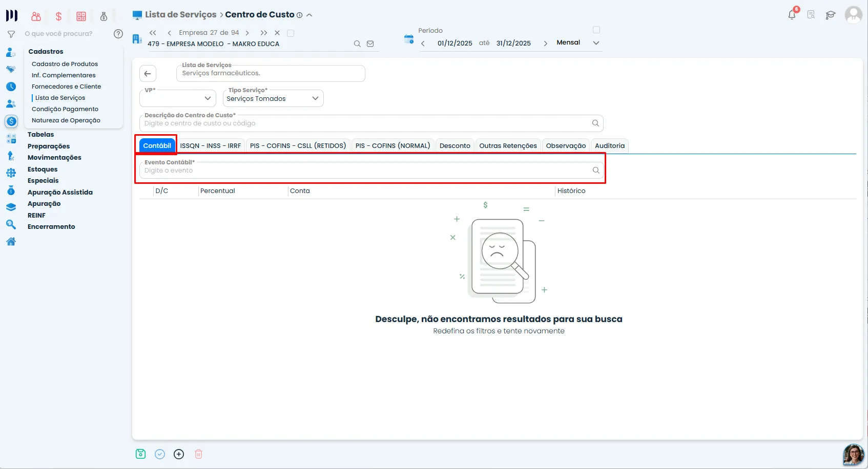Go to next company arrow

coord(247,33)
